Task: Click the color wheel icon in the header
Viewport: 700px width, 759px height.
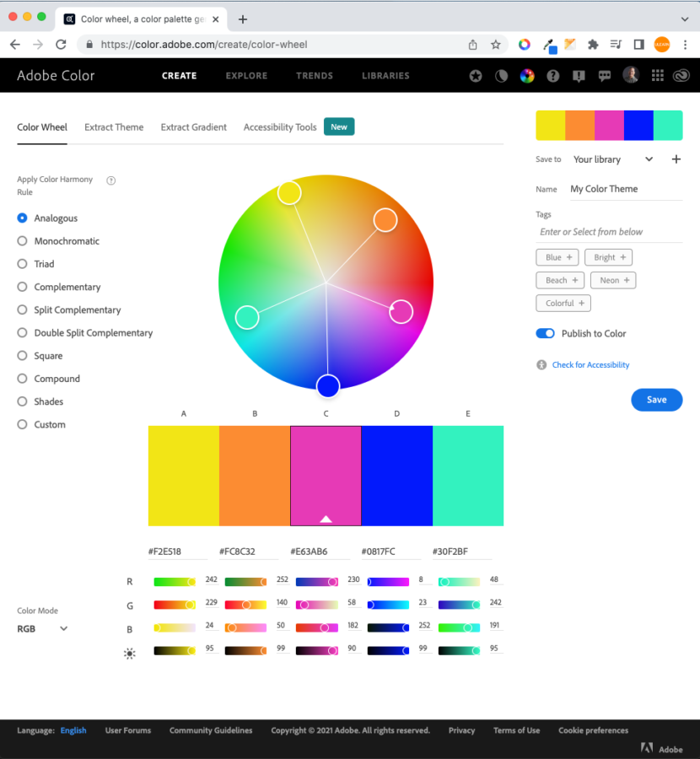Action: tap(527, 75)
